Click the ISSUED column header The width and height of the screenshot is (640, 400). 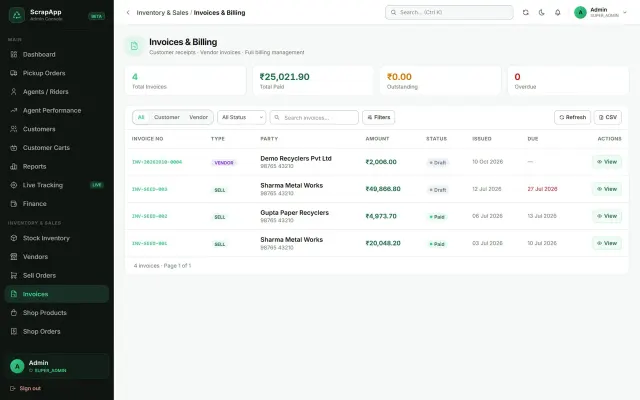coord(482,139)
